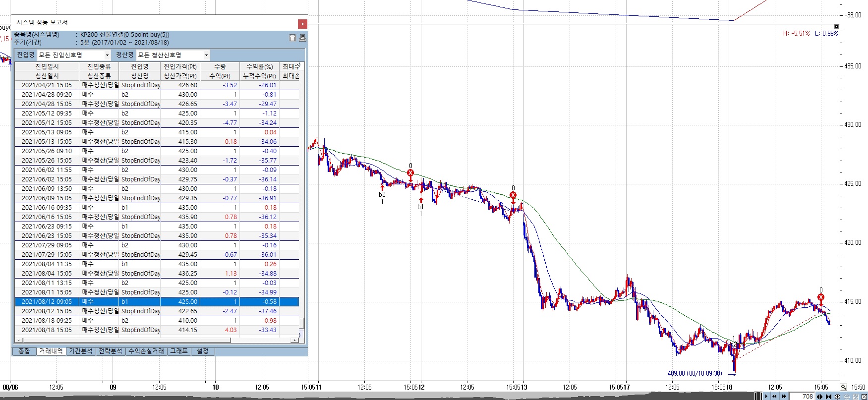Open the 수익손실거래 tab

(146, 351)
